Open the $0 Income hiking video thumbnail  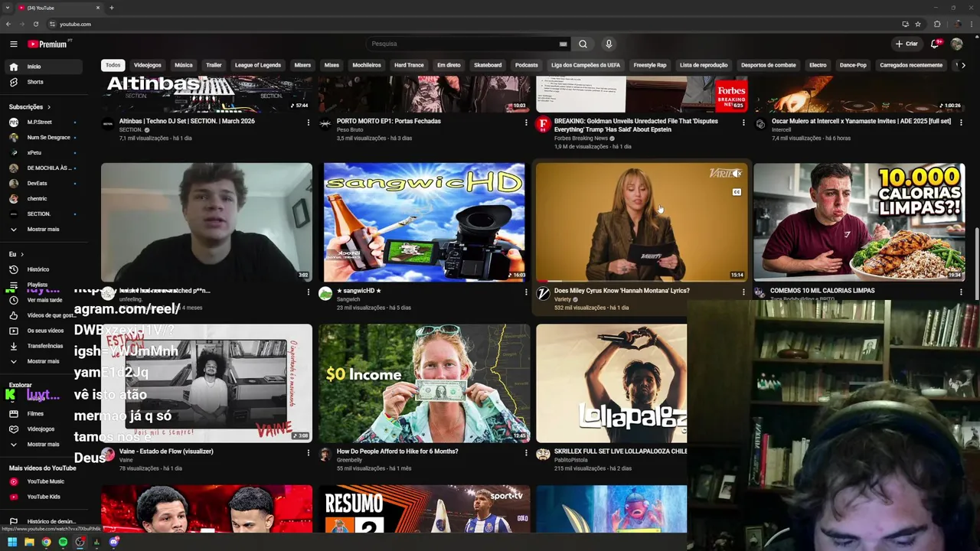pos(424,383)
